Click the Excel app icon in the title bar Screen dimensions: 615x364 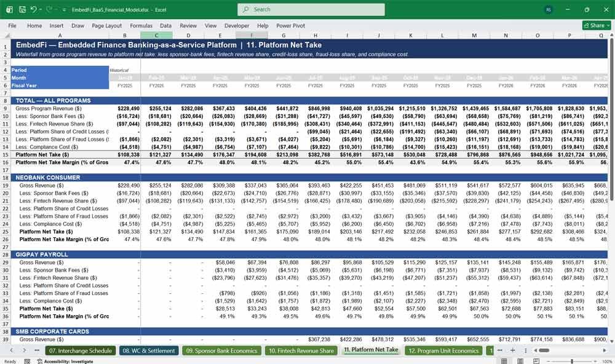[x=9, y=9]
